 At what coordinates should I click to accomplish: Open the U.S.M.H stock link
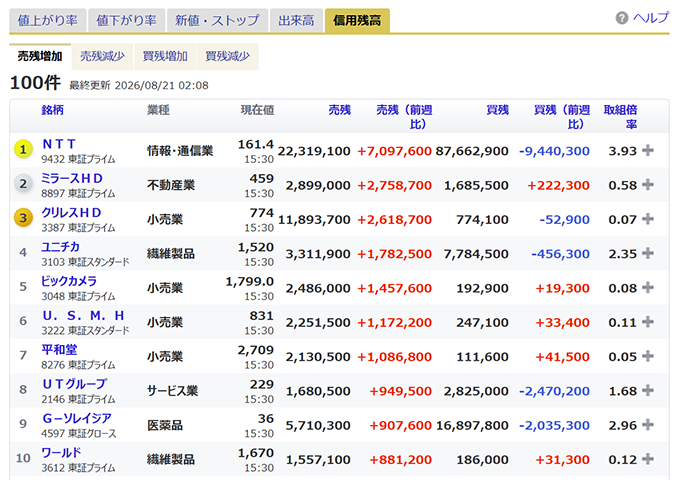[x=83, y=315]
